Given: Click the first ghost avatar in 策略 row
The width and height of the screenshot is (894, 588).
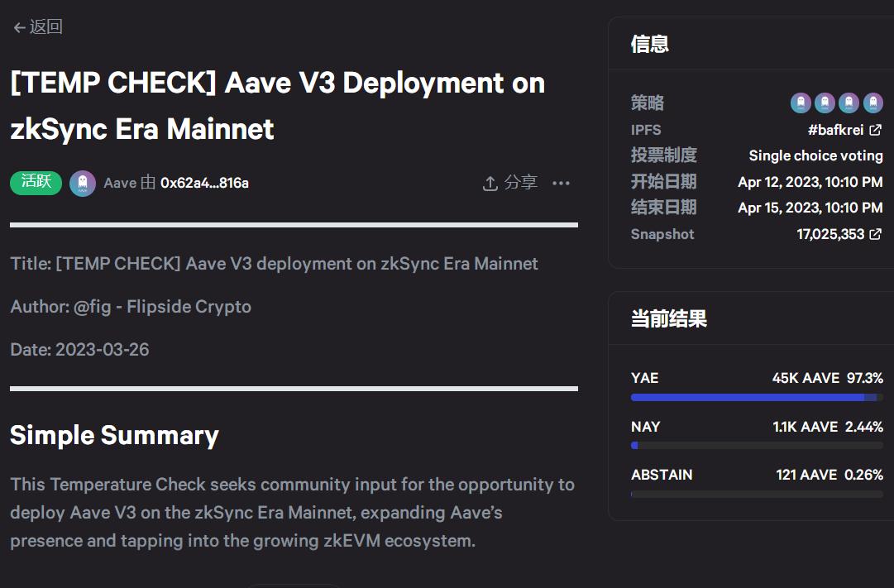Looking at the screenshot, I should [800, 103].
